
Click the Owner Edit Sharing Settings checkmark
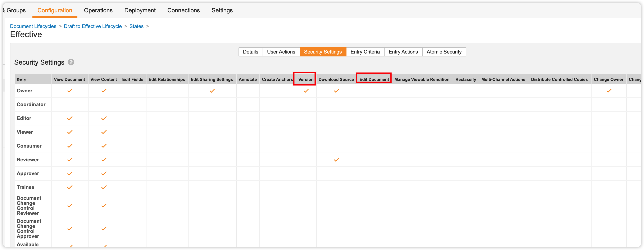pyautogui.click(x=212, y=91)
